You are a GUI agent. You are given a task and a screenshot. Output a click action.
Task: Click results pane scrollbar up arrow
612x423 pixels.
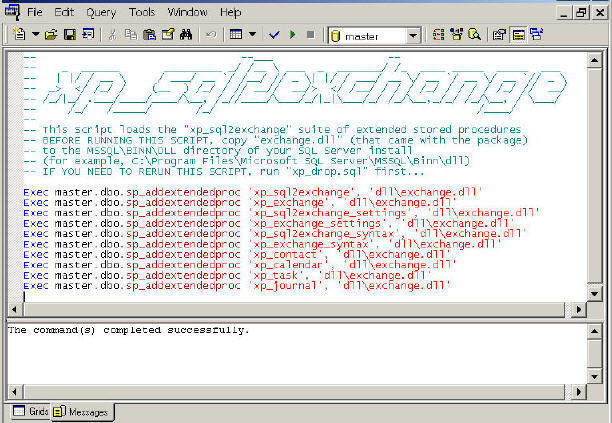click(594, 331)
